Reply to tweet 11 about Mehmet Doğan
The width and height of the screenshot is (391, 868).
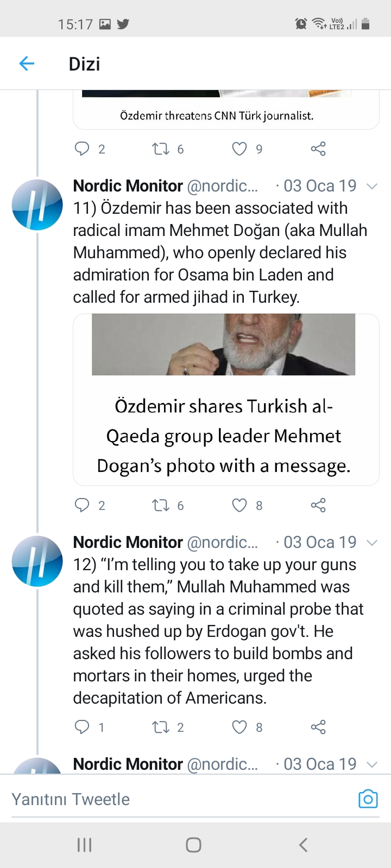[x=81, y=505]
